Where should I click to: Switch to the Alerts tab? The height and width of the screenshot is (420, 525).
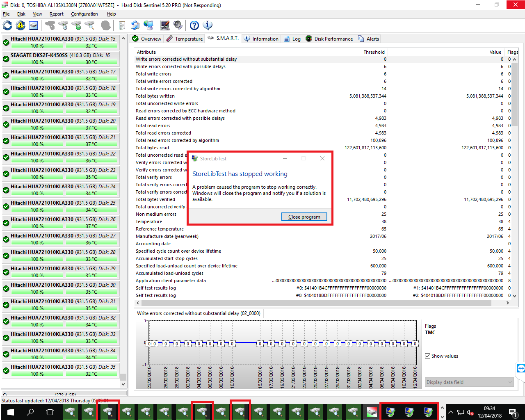(368, 39)
